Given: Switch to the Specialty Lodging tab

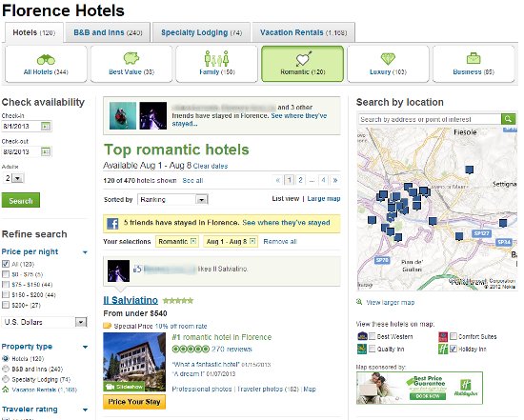Looking at the screenshot, I should coord(201,32).
